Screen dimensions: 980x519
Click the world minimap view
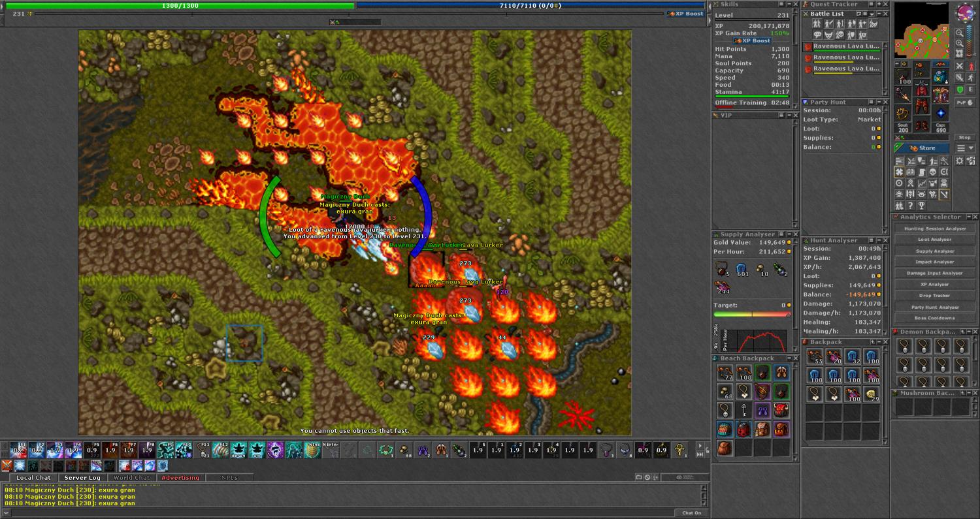tap(922, 29)
